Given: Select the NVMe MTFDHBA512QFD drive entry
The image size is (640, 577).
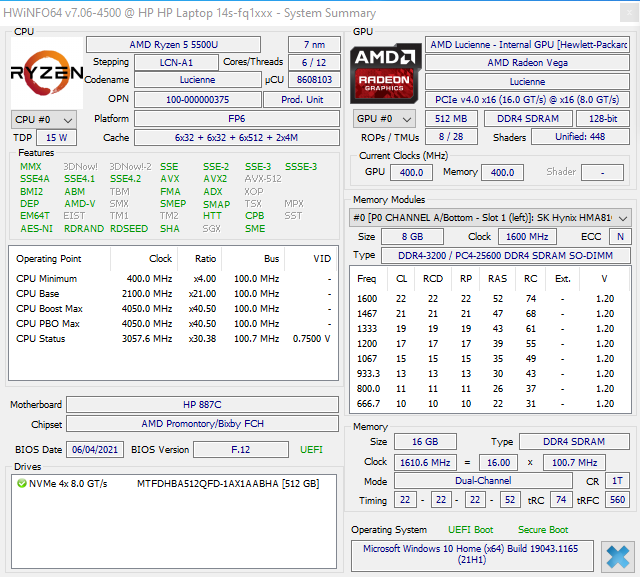Looking at the screenshot, I should click(x=174, y=484).
